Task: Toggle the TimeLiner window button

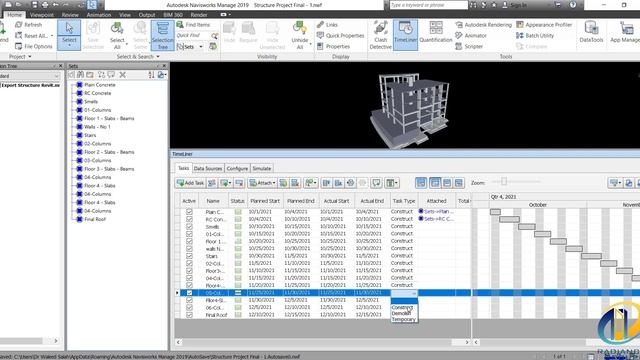Action: [405, 35]
